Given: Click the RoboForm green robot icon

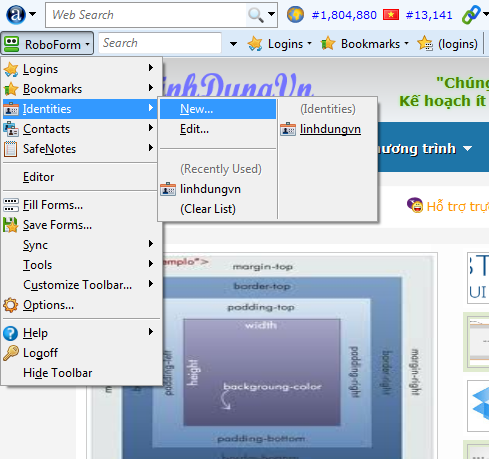Looking at the screenshot, I should pos(11,44).
